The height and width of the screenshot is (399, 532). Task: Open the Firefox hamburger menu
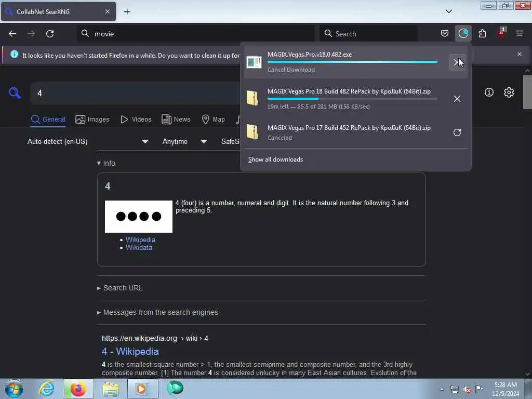(520, 33)
